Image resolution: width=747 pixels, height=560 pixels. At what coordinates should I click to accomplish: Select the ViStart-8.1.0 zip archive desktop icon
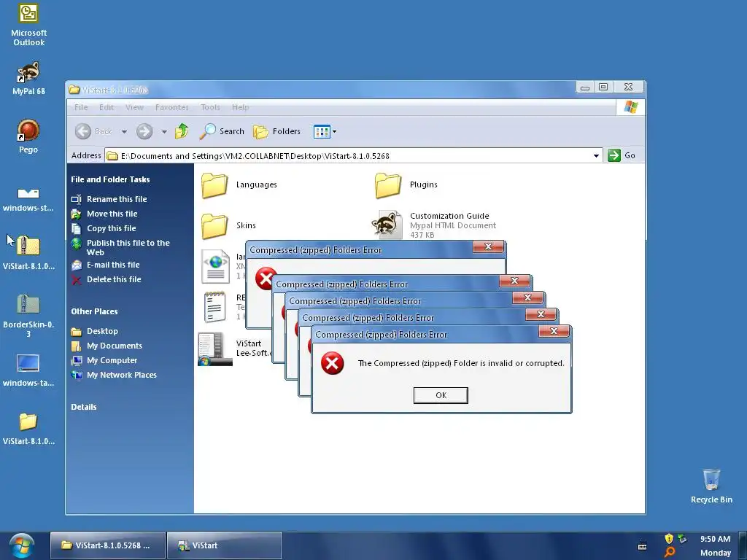coord(28,253)
